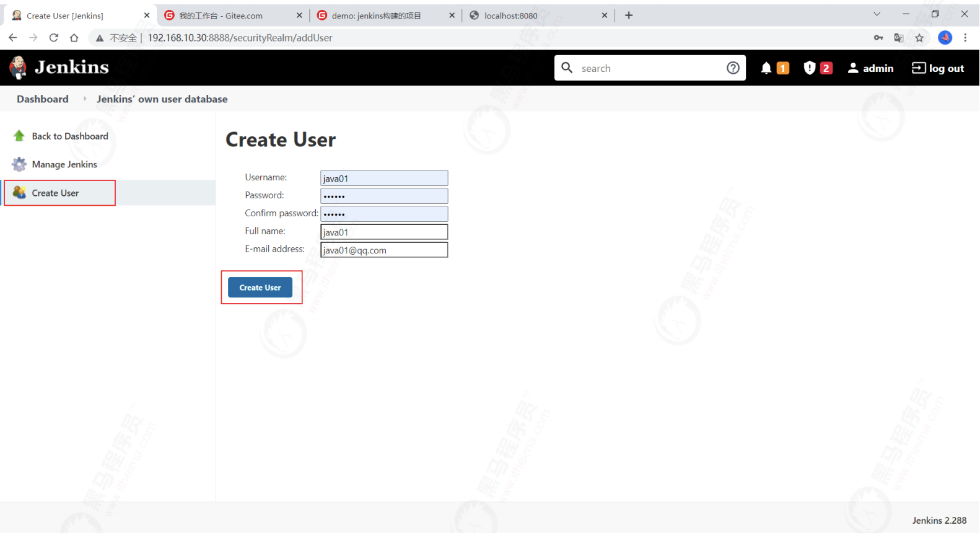Image resolution: width=980 pixels, height=533 pixels.
Task: Expand the tab search dropdown arrow
Action: coord(877,14)
